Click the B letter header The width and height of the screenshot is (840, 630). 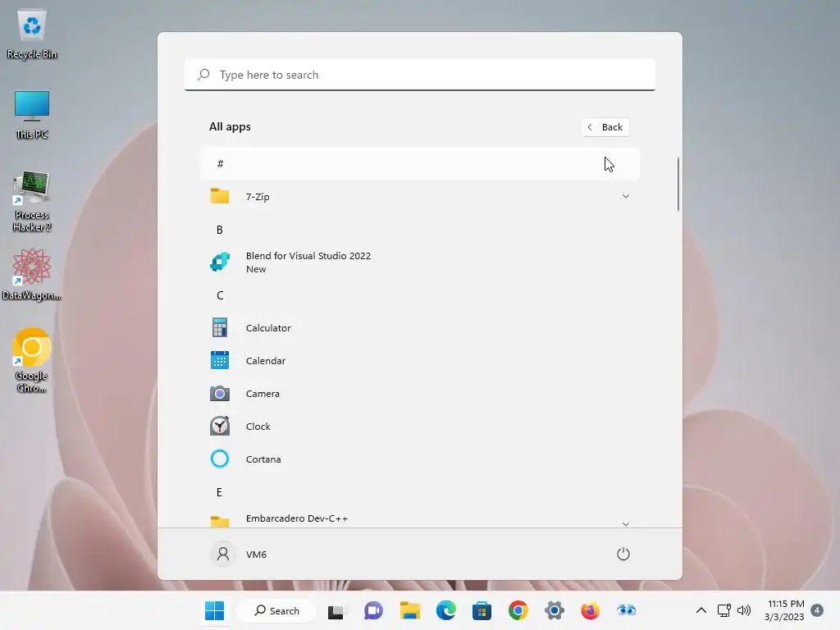tap(219, 230)
